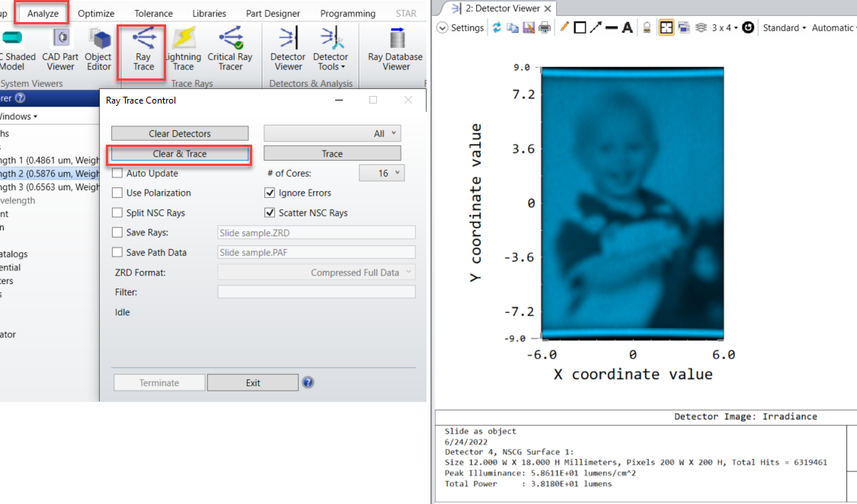Screen dimensions: 857x504
Task: Open the CAD Part Viewer
Action: (x=60, y=51)
